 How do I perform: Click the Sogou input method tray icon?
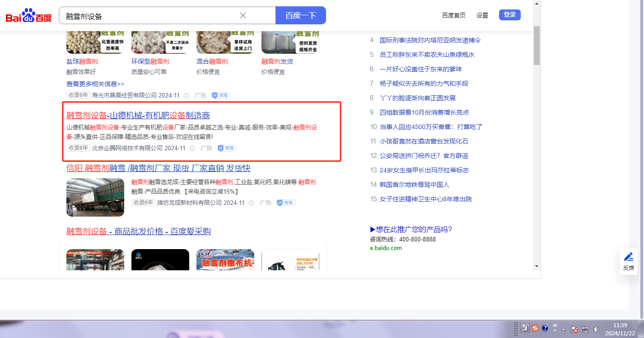click(535, 328)
